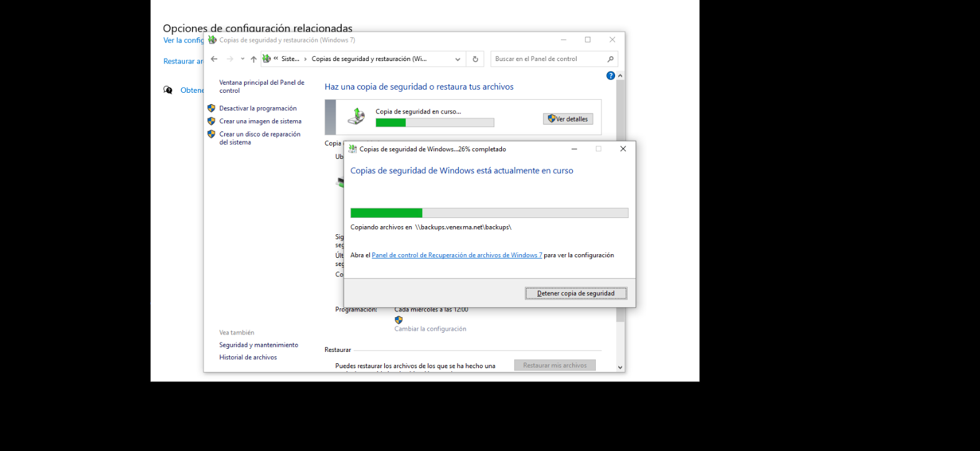Click the backup icon in the address bar
The height and width of the screenshot is (451, 980).
pos(266,59)
